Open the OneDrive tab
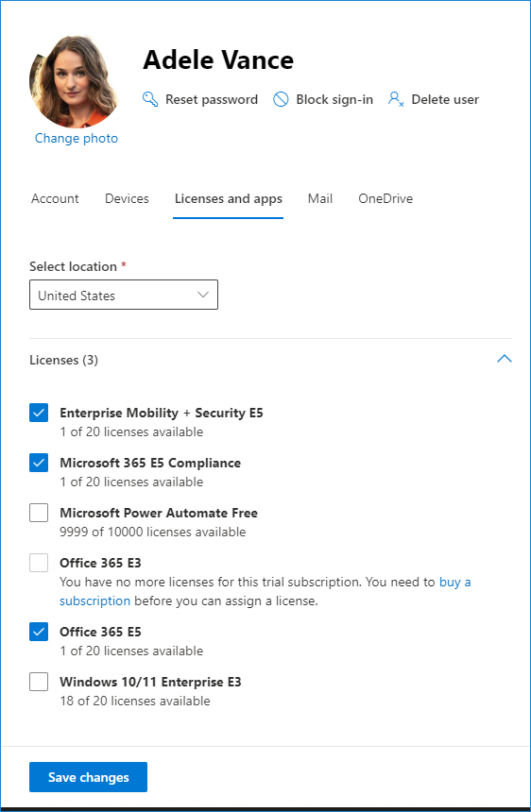 tap(385, 198)
